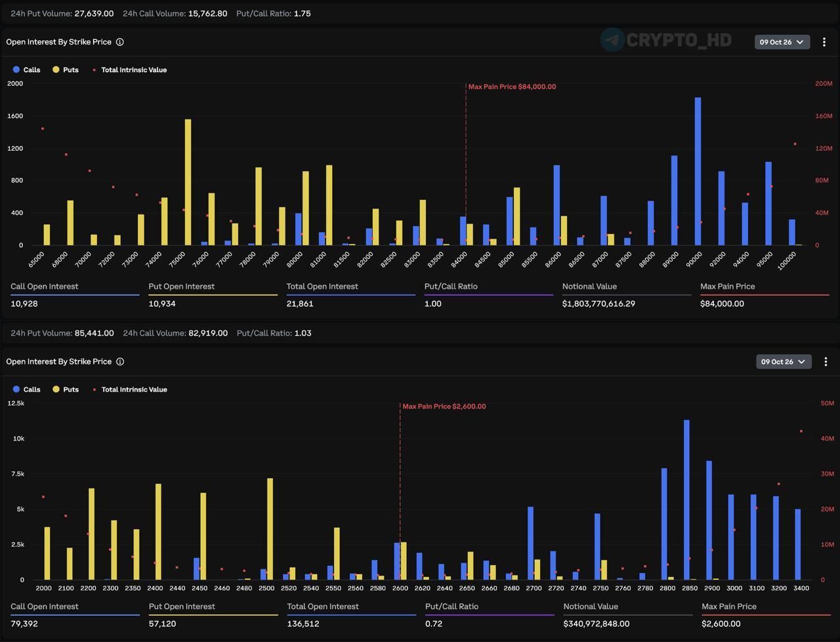Viewport: 840px width, 642px height.
Task: Click Put Open Interest value 57,120
Action: pos(162,624)
